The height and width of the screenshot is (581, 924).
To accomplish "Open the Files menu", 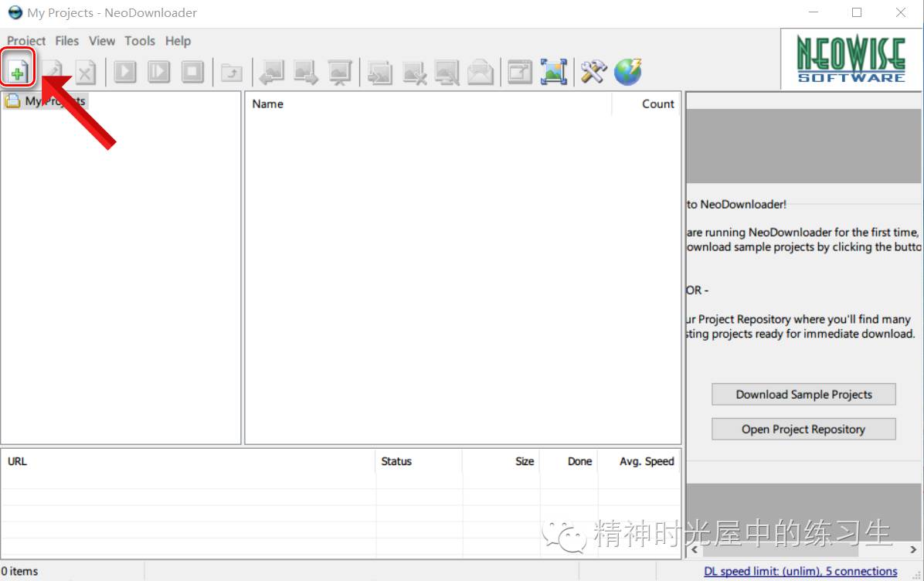I will click(67, 41).
